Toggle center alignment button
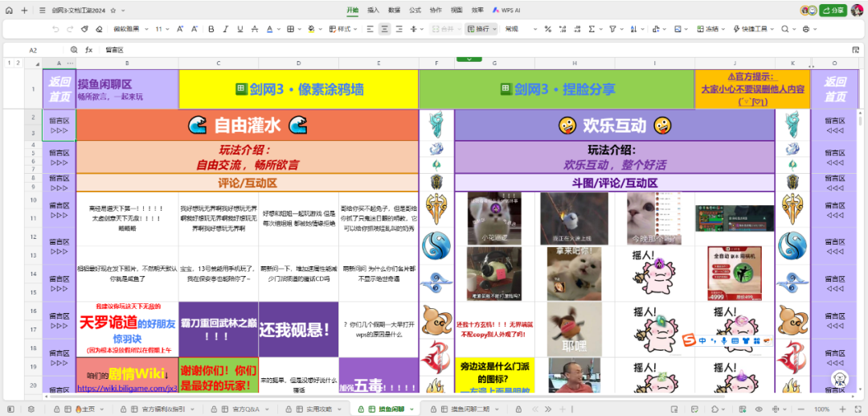The height and width of the screenshot is (416, 868). (x=385, y=29)
